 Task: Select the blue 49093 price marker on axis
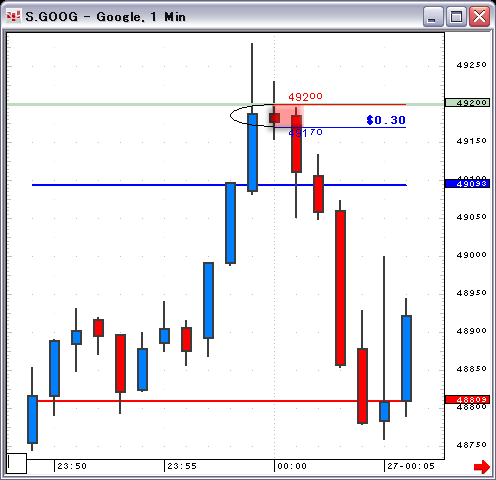click(467, 183)
